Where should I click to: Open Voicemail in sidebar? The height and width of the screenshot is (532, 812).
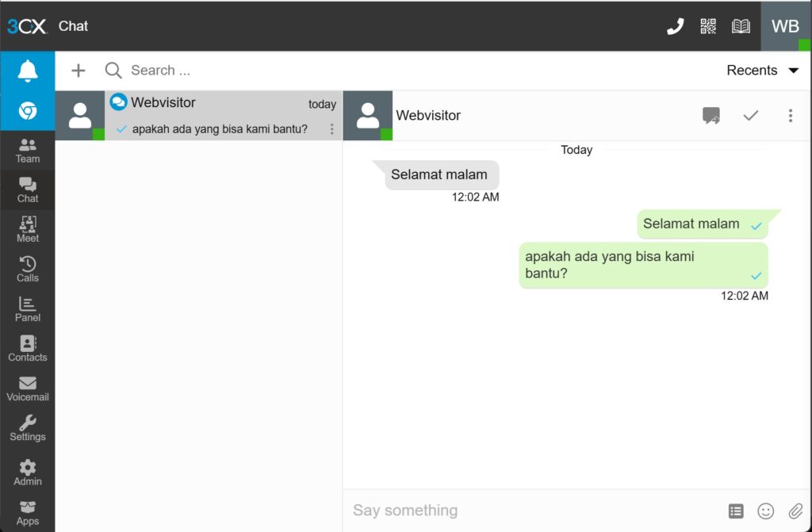28,388
